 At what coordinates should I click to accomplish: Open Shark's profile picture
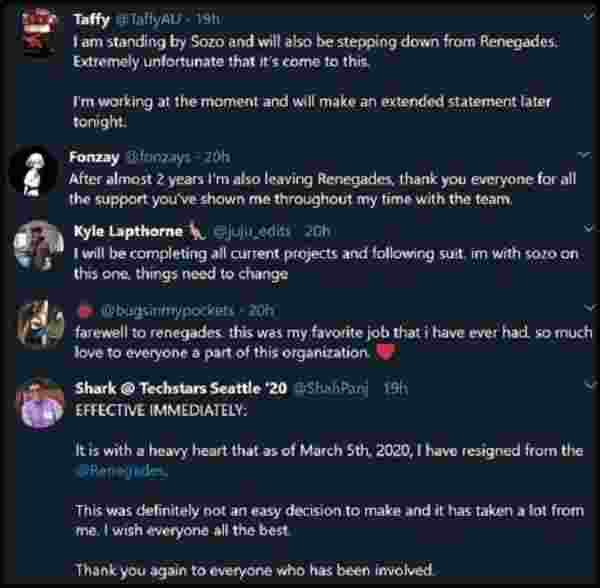[x=39, y=402]
